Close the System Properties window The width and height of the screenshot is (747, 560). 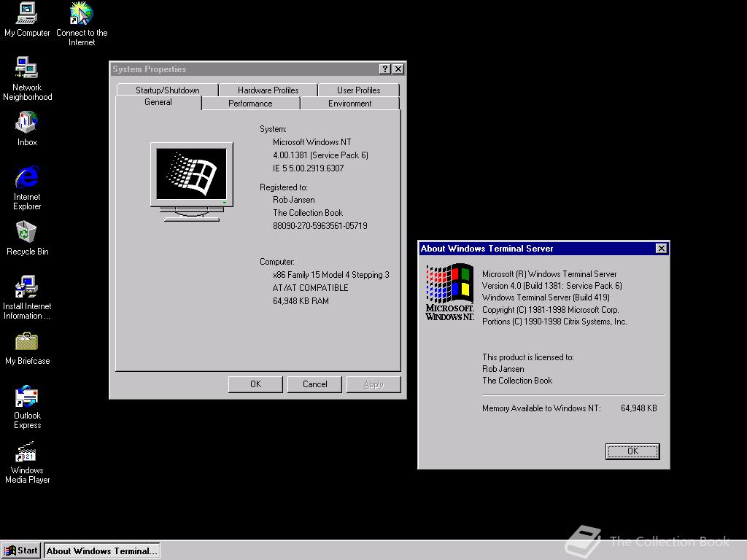coord(398,69)
